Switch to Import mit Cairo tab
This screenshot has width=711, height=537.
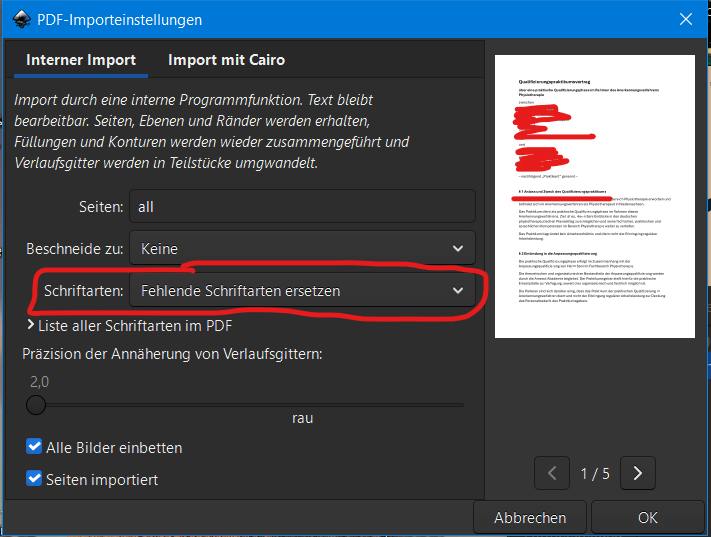226,60
